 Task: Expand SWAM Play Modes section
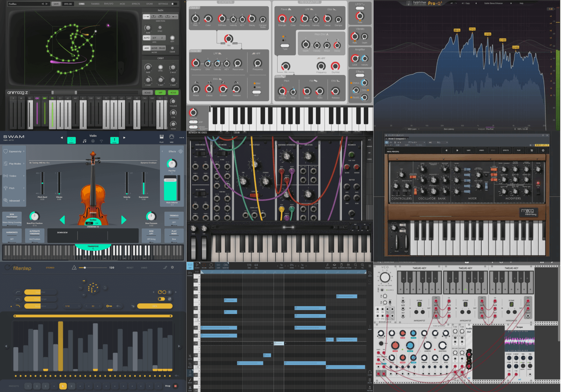[14, 164]
